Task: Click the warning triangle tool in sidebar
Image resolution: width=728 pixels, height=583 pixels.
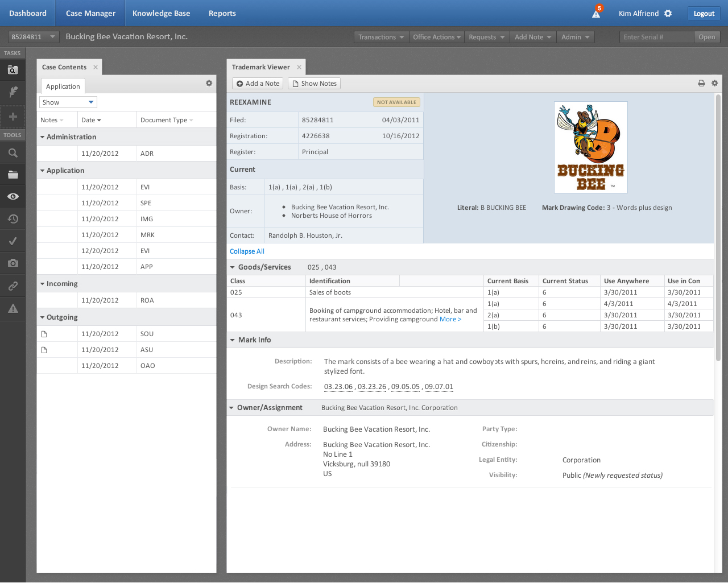Action: pos(13,308)
